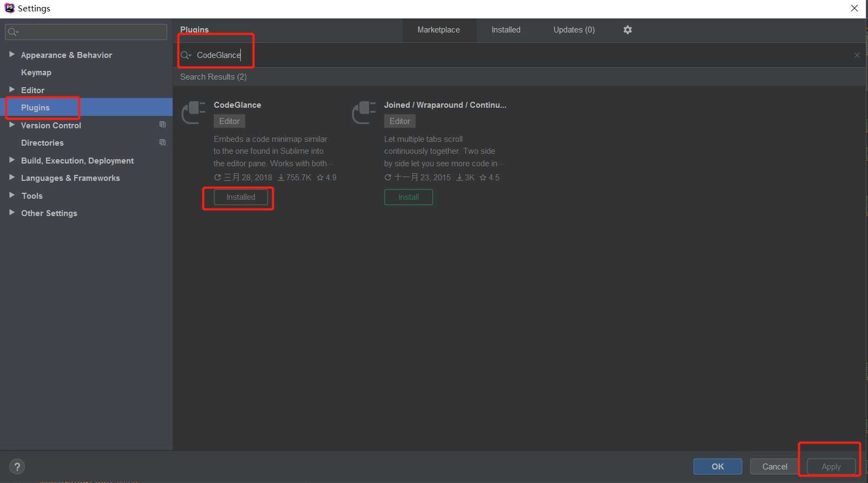Confirm settings with the OK button
868x483 pixels.
tap(718, 466)
